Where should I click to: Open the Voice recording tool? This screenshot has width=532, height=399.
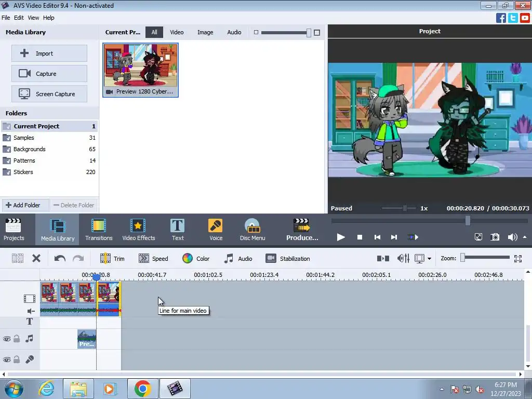coord(216,230)
